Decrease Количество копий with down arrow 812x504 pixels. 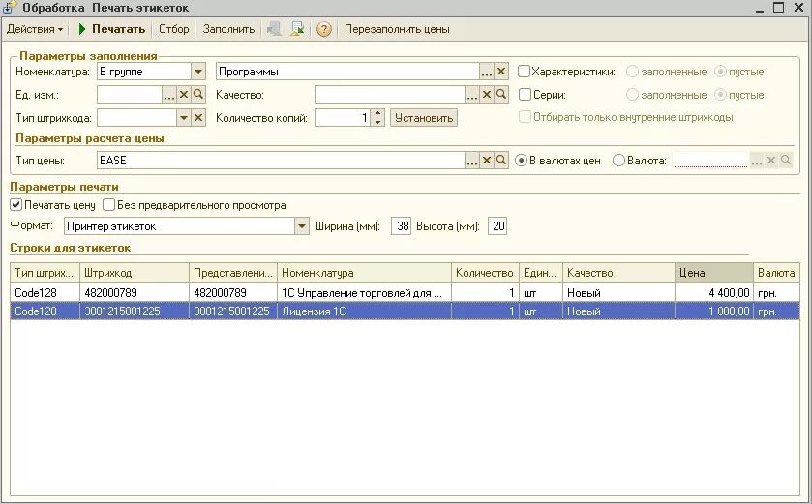pos(378,122)
